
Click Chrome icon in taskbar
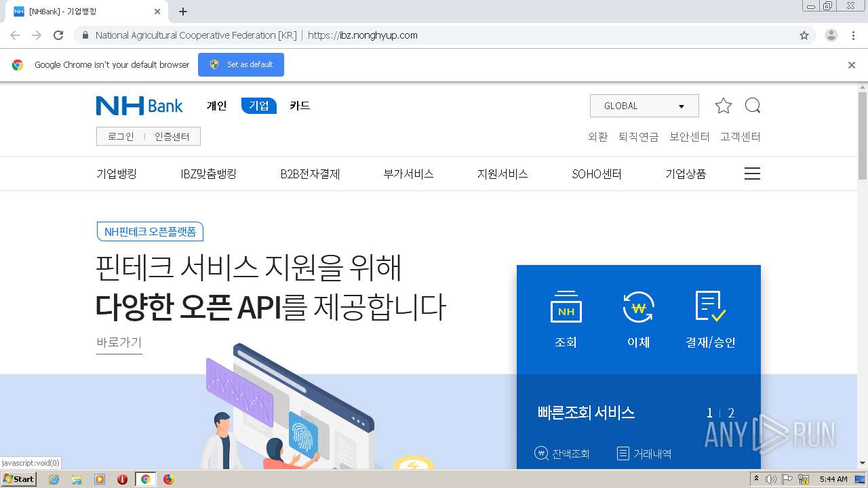[x=145, y=479]
